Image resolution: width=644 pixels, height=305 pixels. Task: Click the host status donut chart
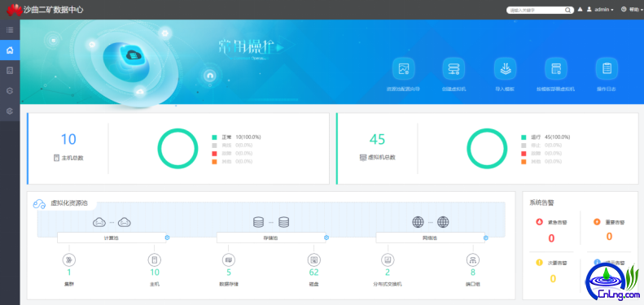pyautogui.click(x=177, y=149)
